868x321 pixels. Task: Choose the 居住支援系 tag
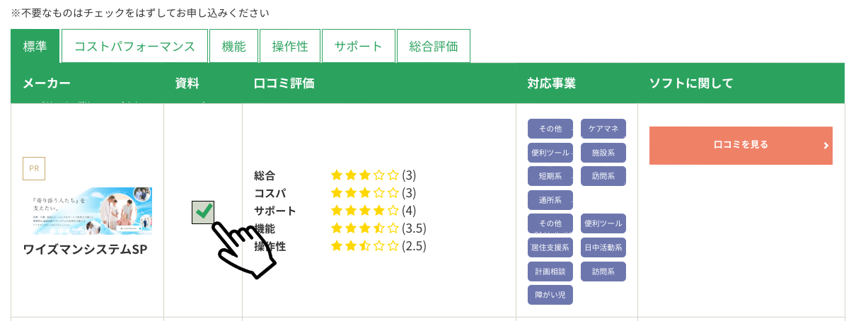coord(550,247)
